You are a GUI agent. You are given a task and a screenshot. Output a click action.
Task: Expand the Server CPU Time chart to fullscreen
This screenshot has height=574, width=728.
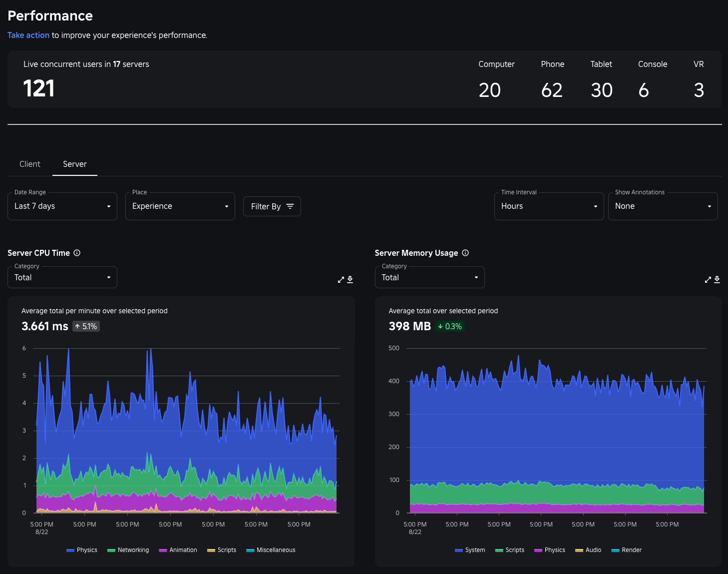point(341,279)
